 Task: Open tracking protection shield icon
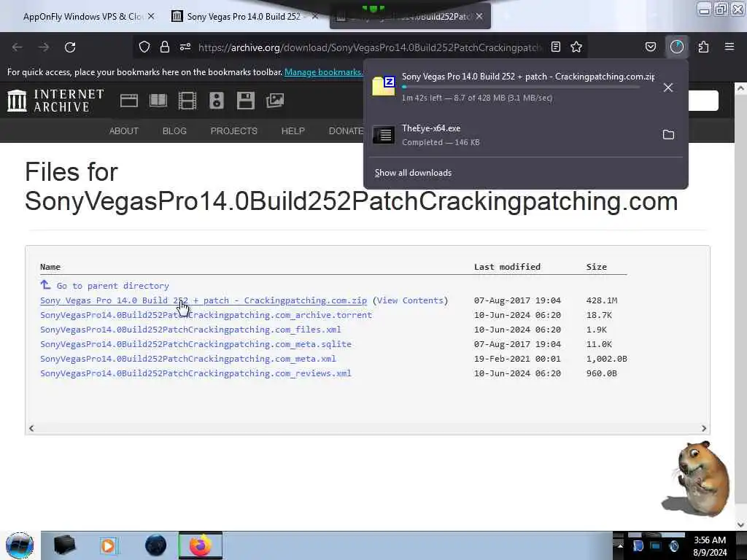(x=144, y=47)
